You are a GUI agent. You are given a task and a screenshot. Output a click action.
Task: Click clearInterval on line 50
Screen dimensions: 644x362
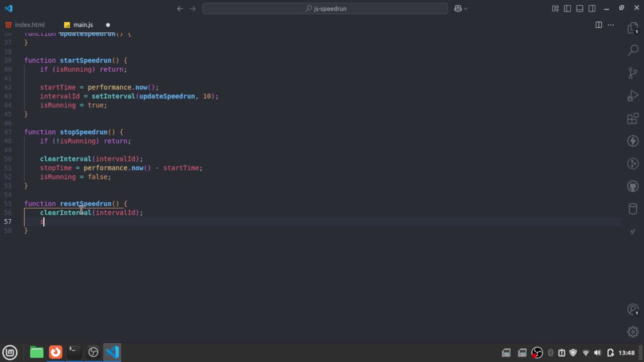(x=66, y=159)
